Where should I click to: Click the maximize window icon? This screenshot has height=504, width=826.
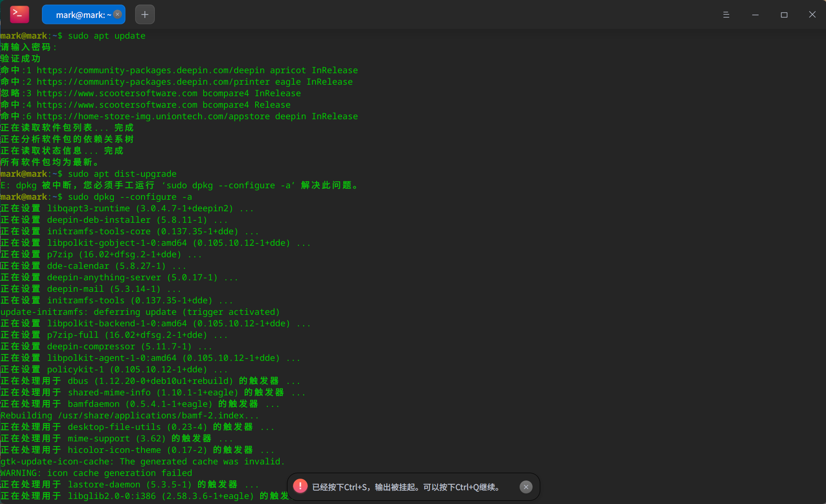click(783, 14)
